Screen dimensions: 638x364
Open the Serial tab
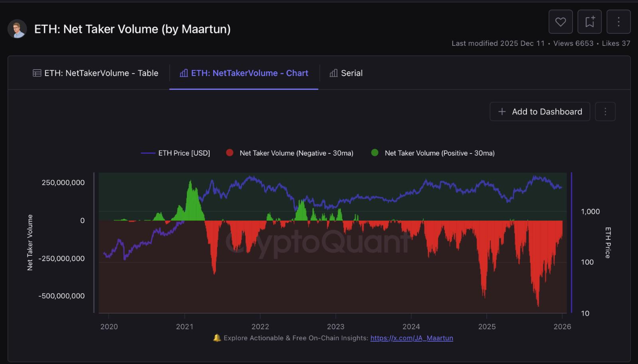[346, 73]
